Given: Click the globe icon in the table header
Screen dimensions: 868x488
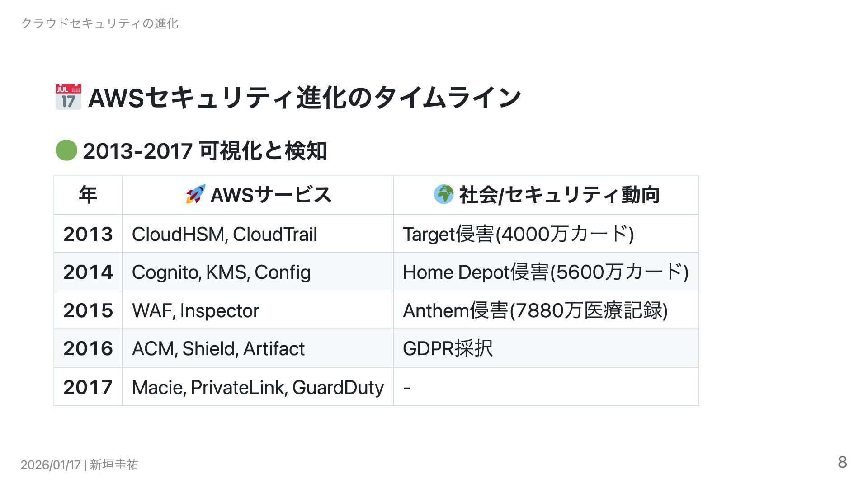Looking at the screenshot, I should tap(443, 194).
